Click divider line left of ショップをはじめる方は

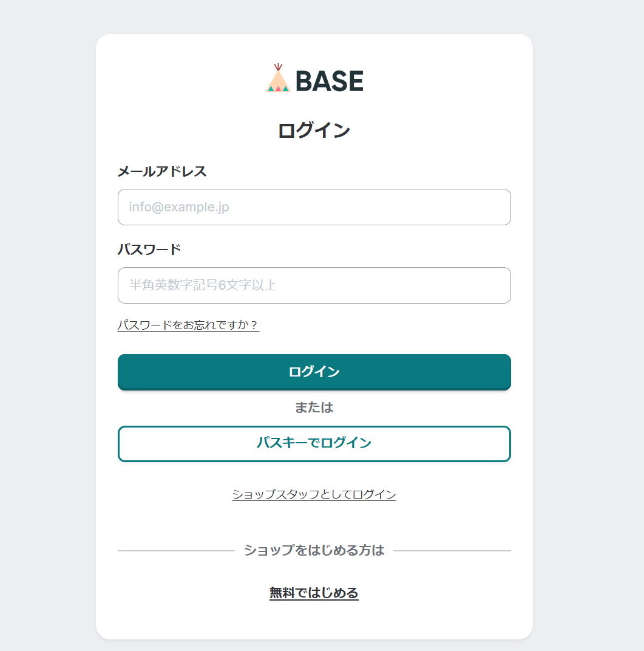tap(176, 551)
